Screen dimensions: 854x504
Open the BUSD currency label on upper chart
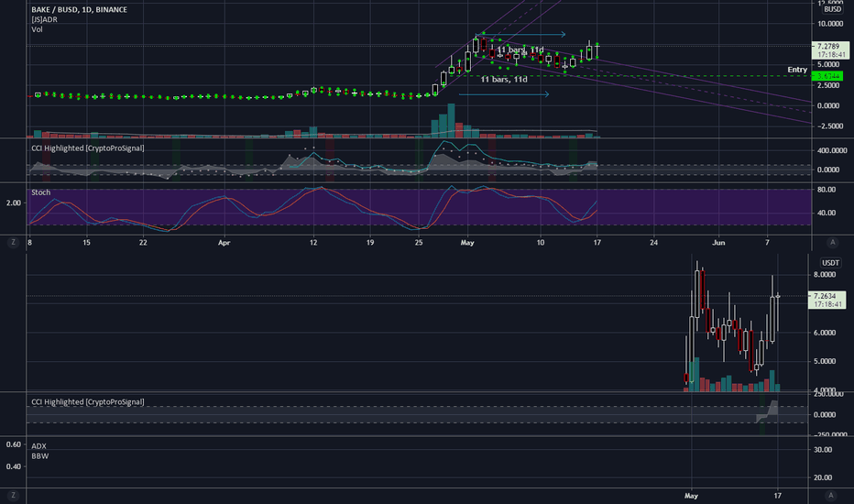[832, 9]
